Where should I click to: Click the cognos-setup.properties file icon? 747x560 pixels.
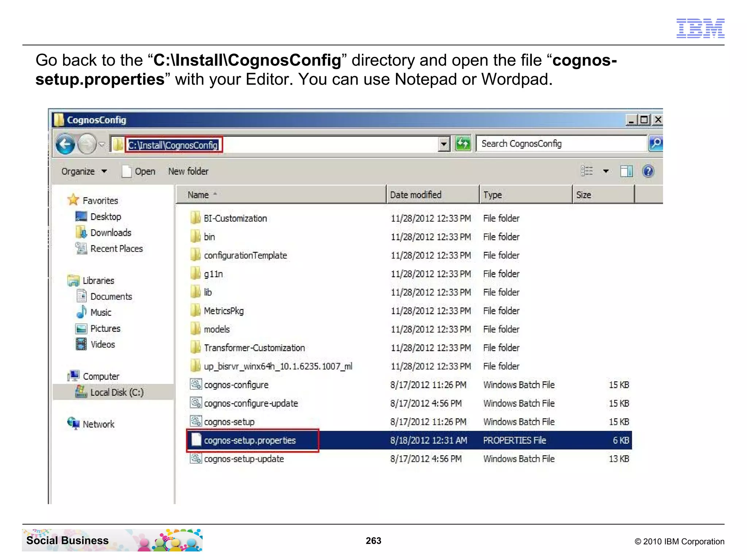(197, 440)
